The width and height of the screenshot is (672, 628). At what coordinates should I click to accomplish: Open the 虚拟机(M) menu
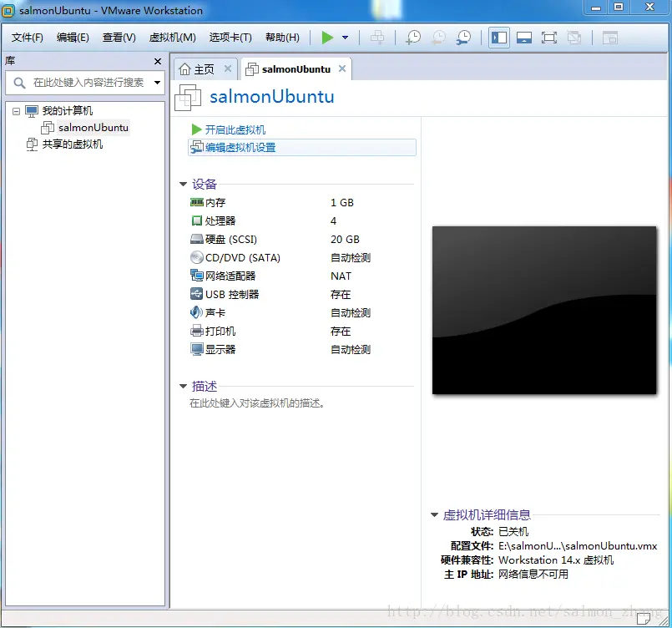point(172,38)
